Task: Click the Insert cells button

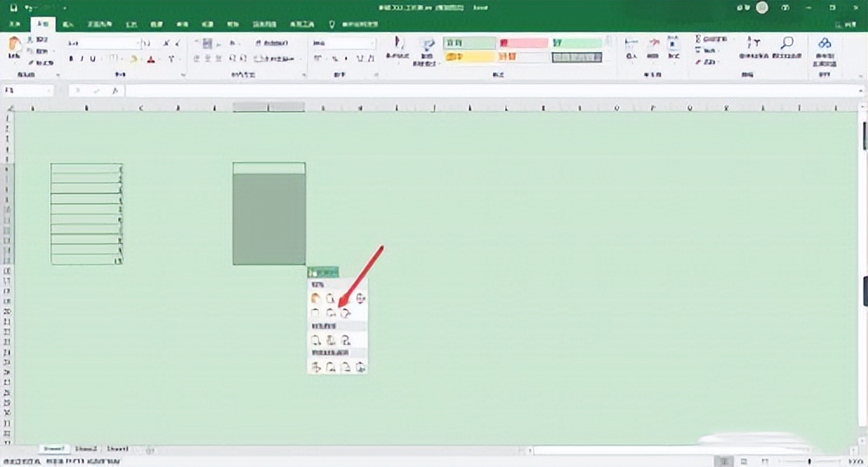Action: [631, 48]
